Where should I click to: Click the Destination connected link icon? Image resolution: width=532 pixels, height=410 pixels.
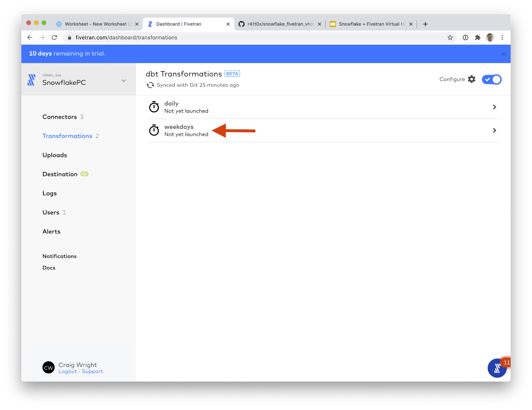(x=84, y=174)
